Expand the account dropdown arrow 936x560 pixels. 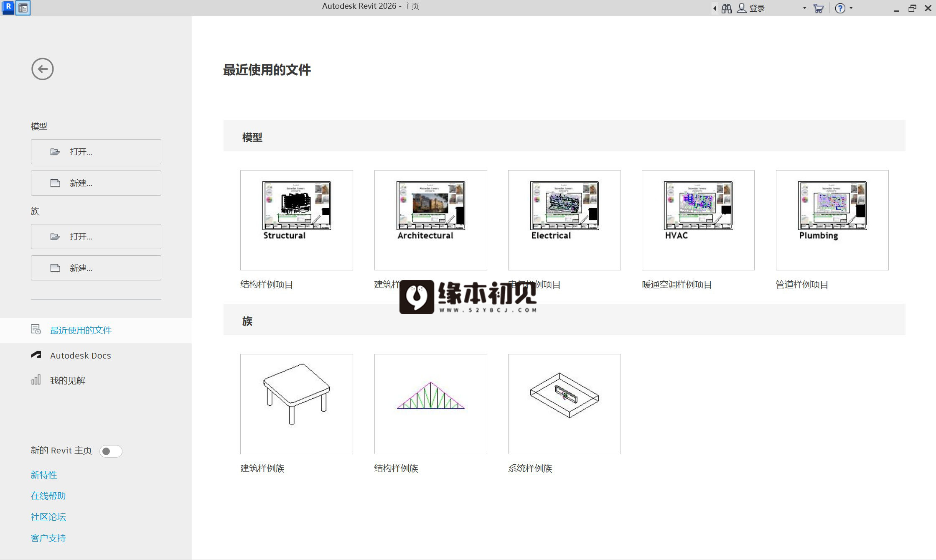(804, 8)
